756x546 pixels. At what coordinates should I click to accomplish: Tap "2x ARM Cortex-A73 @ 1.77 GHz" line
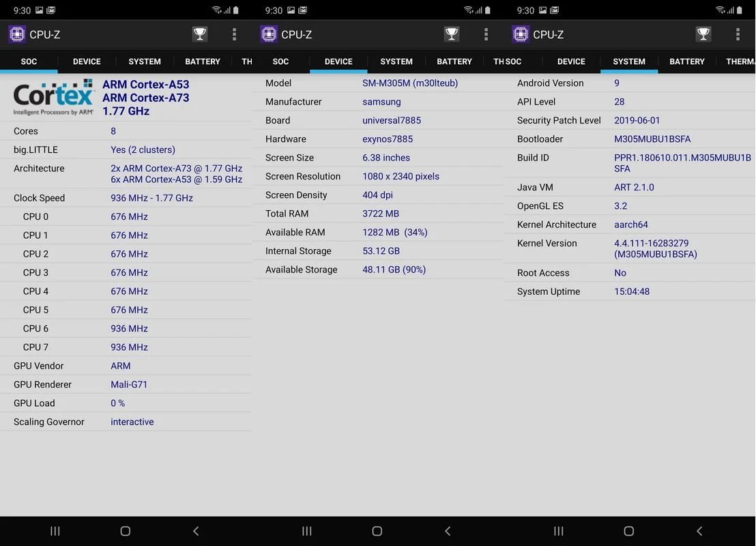pos(177,169)
